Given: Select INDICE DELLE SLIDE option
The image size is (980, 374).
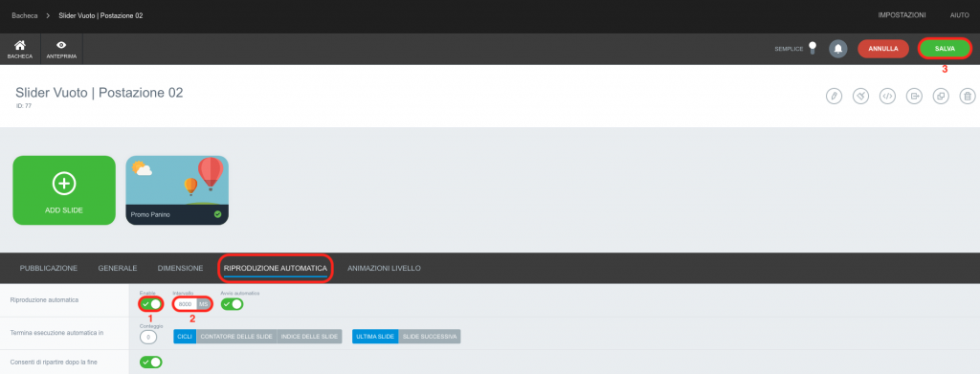Looking at the screenshot, I should pos(309,337).
